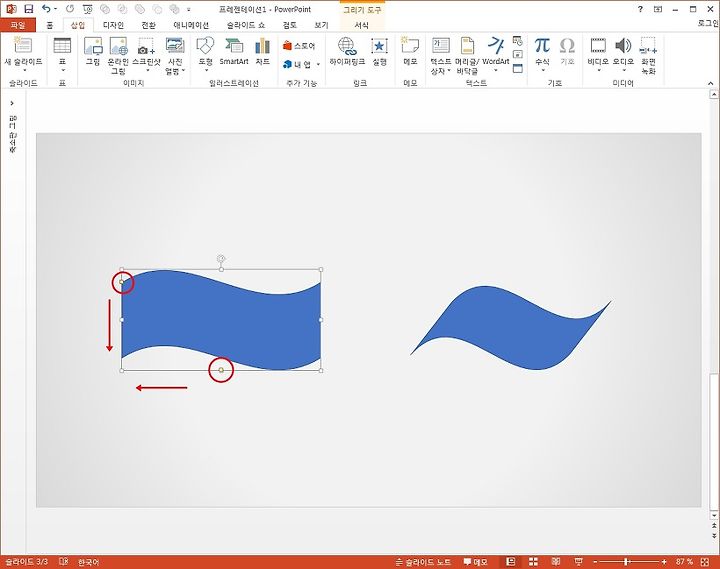This screenshot has width=720, height=569.
Task: Expand the slide thumbnail pane
Action: point(12,103)
